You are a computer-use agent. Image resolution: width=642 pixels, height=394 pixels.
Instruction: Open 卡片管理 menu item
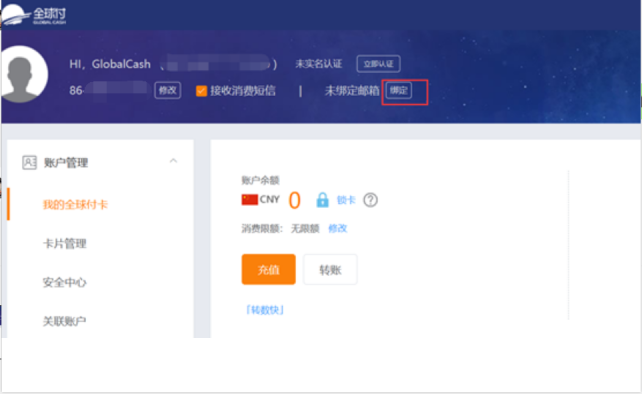coord(65,244)
